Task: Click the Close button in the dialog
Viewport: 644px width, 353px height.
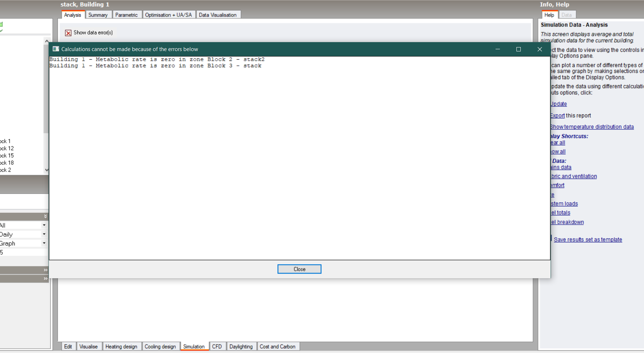Action: coord(299,269)
